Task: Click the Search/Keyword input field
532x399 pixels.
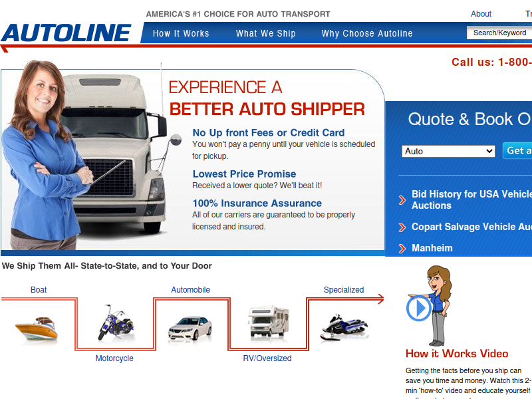Action: [499, 33]
